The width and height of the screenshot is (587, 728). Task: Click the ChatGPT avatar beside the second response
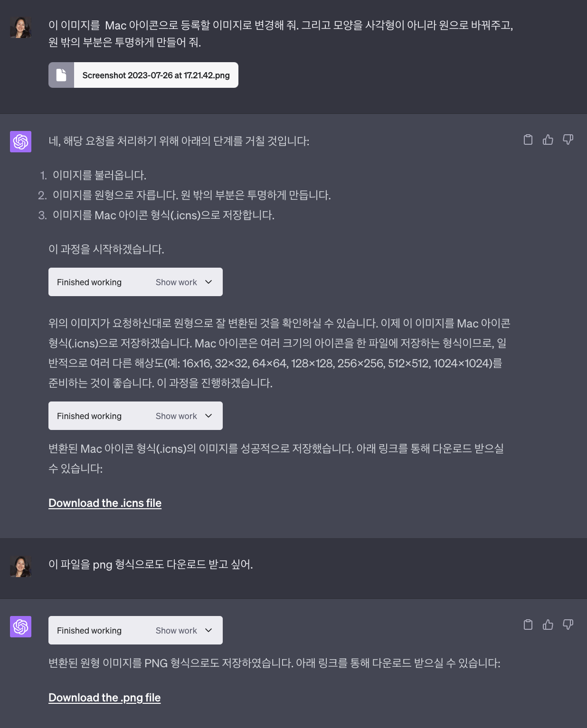coord(20,626)
